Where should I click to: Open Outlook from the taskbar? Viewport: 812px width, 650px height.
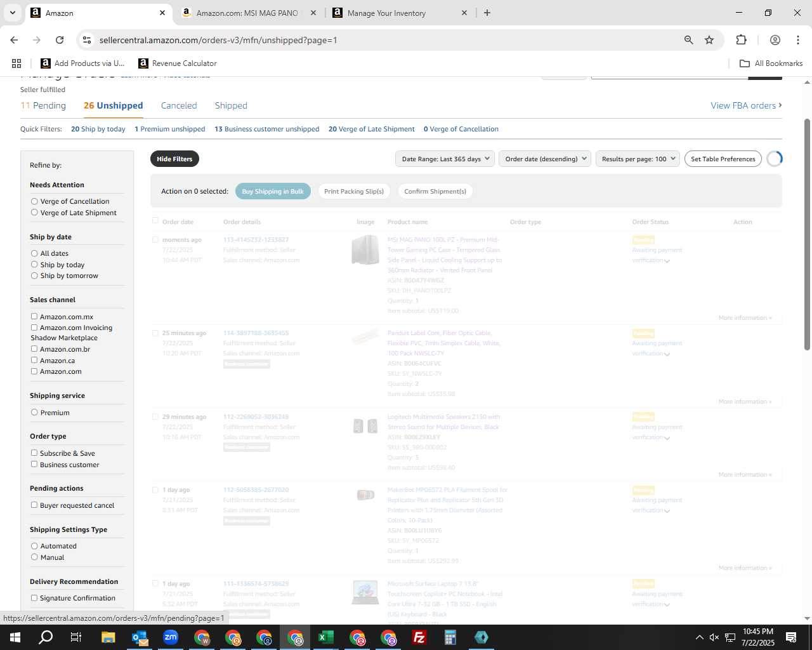click(140, 637)
